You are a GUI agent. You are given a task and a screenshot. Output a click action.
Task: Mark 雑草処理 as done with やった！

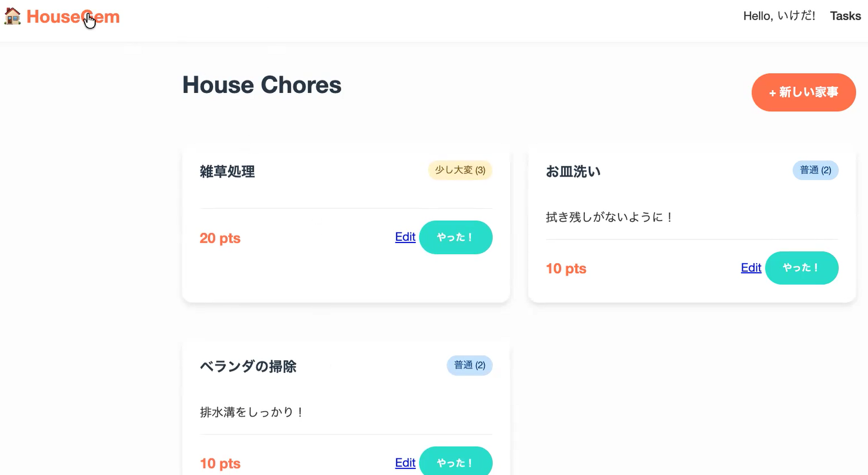(x=455, y=237)
